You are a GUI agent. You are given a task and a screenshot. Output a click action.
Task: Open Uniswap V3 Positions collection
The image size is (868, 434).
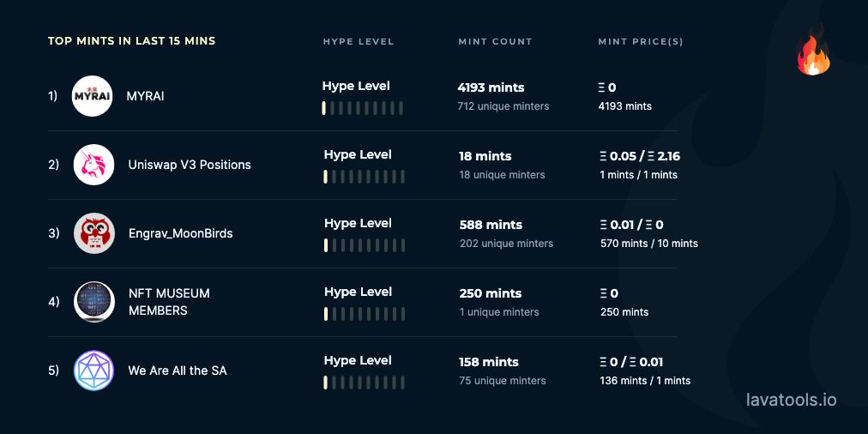click(190, 165)
